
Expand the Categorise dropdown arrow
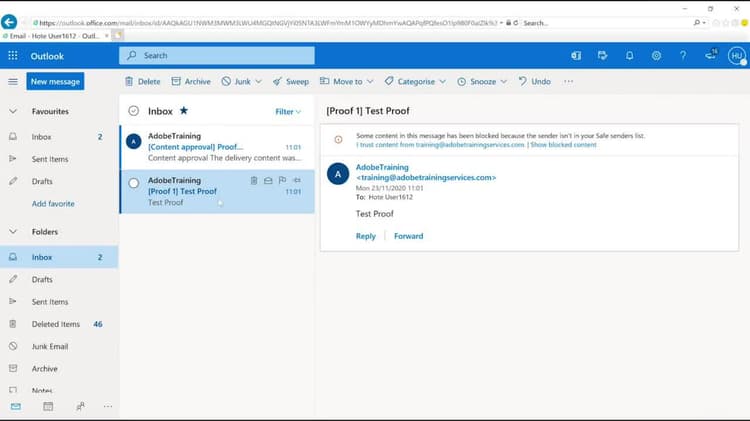442,82
